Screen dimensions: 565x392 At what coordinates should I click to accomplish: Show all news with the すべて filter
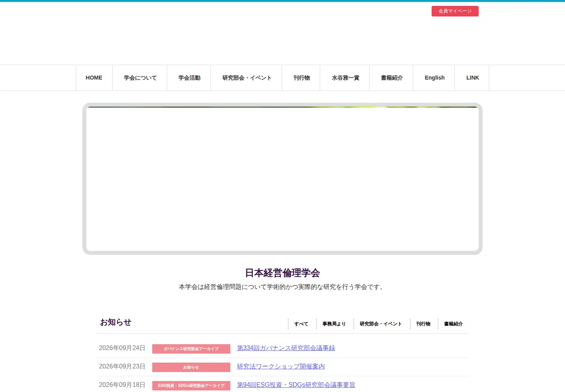301,324
